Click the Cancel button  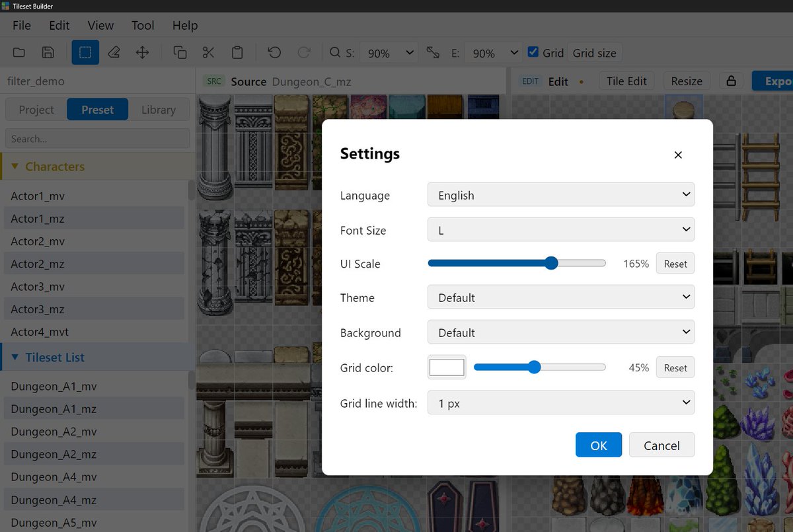[661, 445]
